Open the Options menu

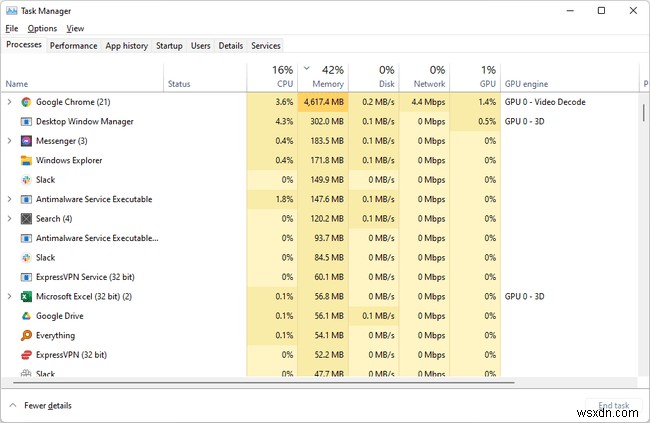coord(42,29)
